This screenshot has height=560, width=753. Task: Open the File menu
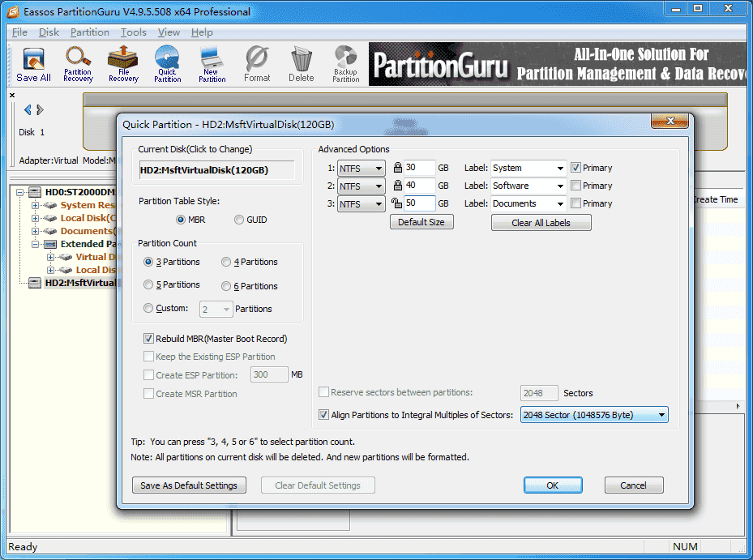pyautogui.click(x=19, y=32)
